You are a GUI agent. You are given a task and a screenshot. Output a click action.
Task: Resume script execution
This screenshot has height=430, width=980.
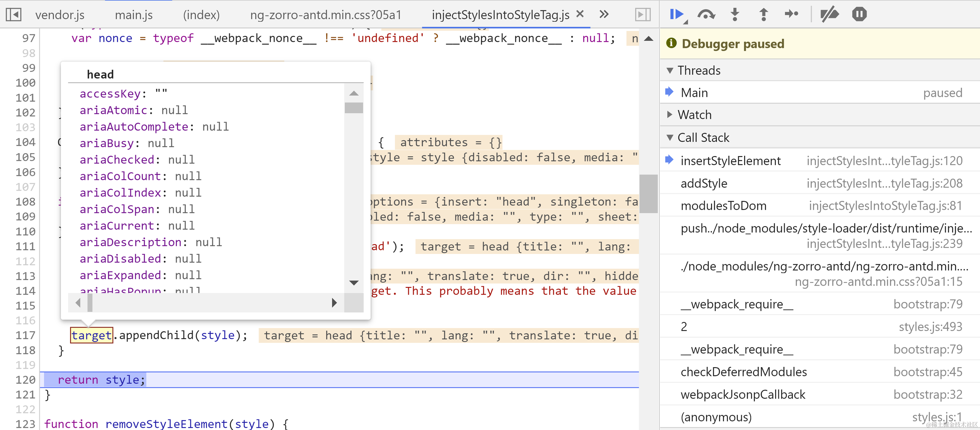(x=676, y=15)
